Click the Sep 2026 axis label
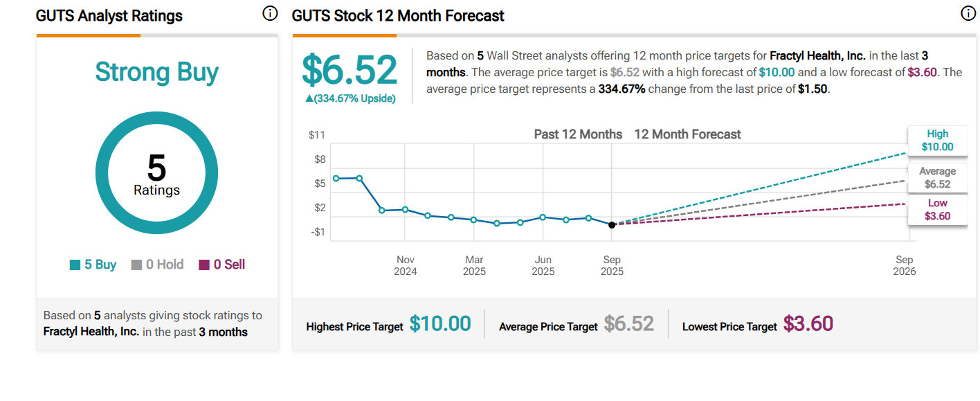This screenshot has height=401, width=980. point(905,265)
